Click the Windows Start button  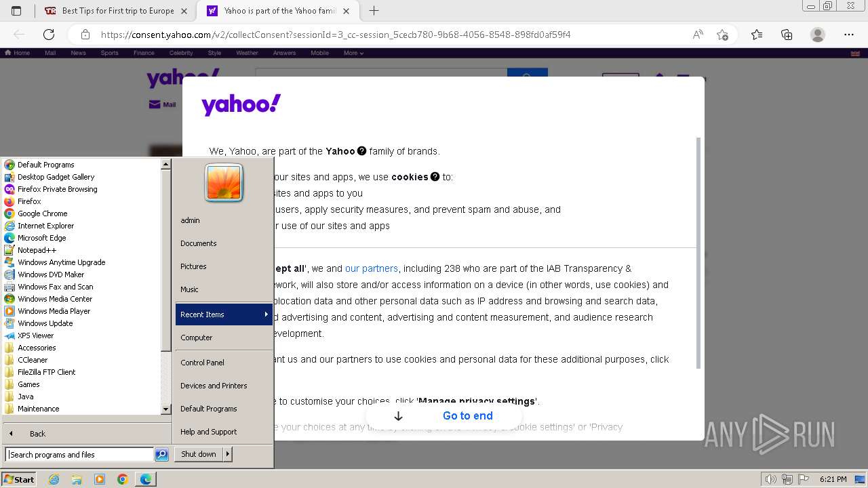coord(19,479)
